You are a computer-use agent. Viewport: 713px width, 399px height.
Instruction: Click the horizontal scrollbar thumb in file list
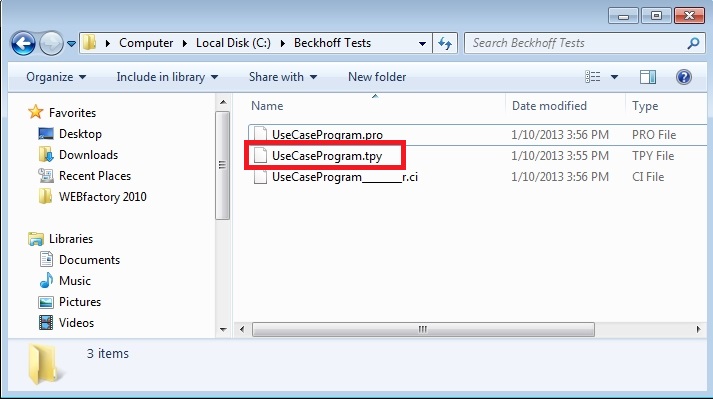423,329
